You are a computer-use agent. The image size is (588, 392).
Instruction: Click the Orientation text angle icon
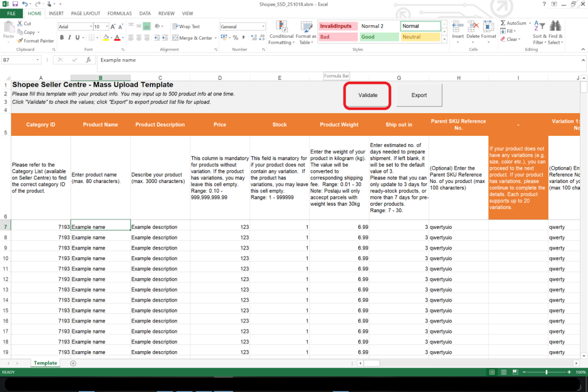point(157,26)
